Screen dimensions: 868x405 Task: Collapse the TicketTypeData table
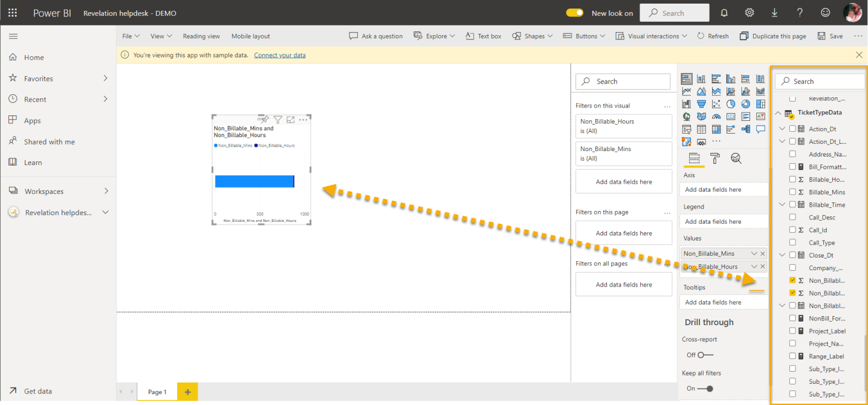(778, 112)
